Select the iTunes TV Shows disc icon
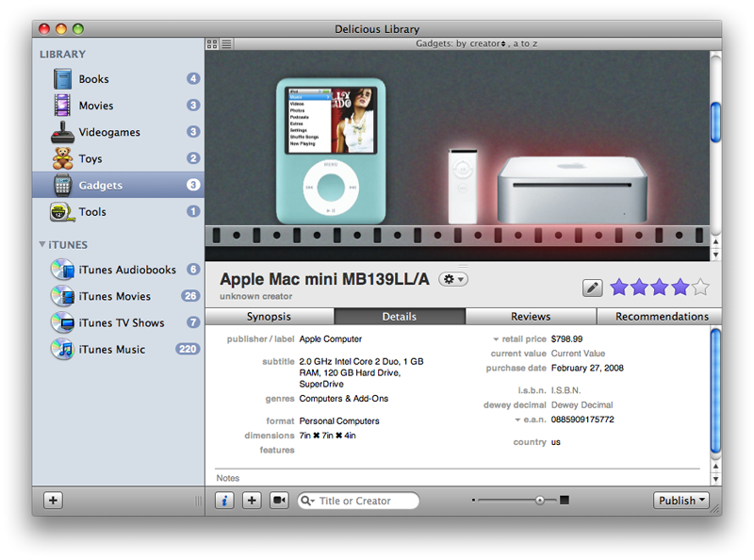Screen dimensions: 754x560 coord(62,322)
